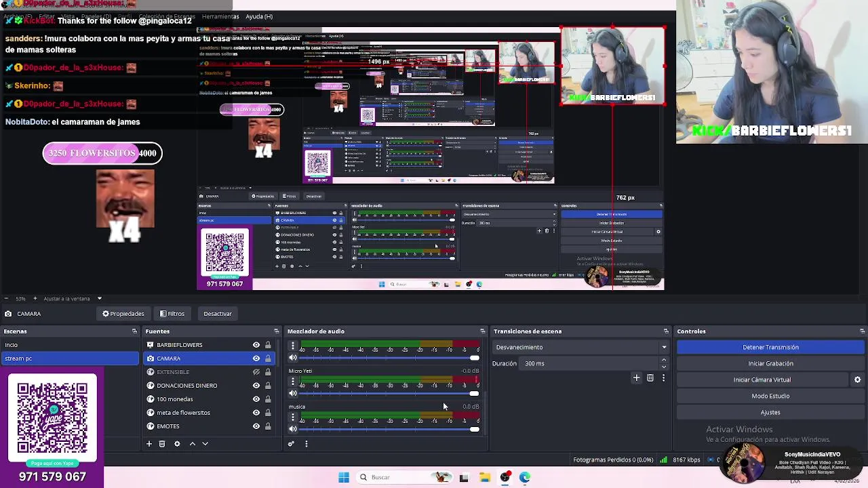Adjust the musica volume slider
868x488 pixels.
pos(390,429)
